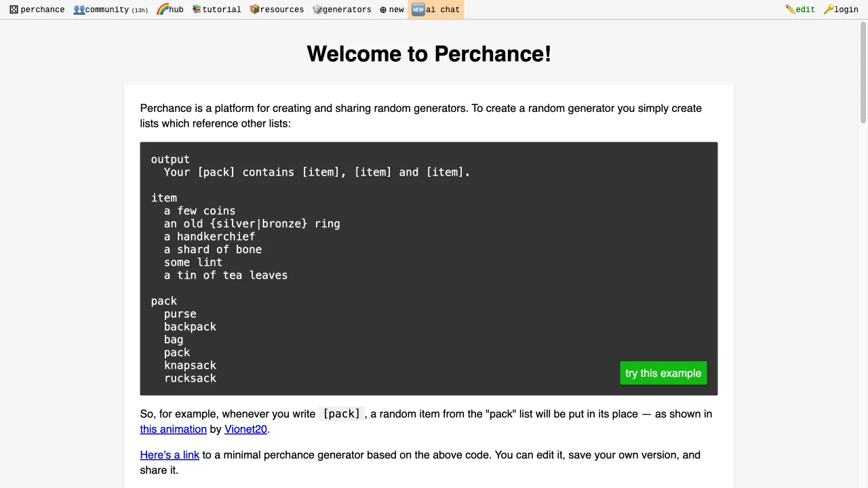Click the green try this example button
The image size is (868, 488).
pyautogui.click(x=663, y=373)
